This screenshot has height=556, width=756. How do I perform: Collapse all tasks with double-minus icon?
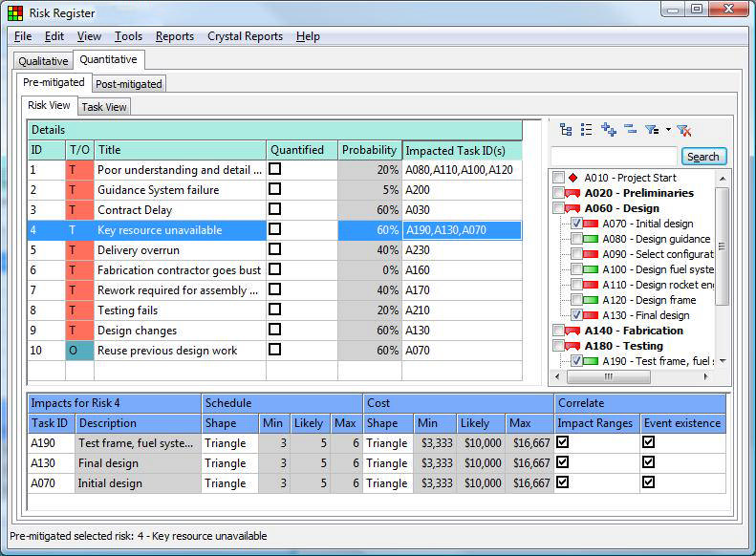[x=630, y=129]
